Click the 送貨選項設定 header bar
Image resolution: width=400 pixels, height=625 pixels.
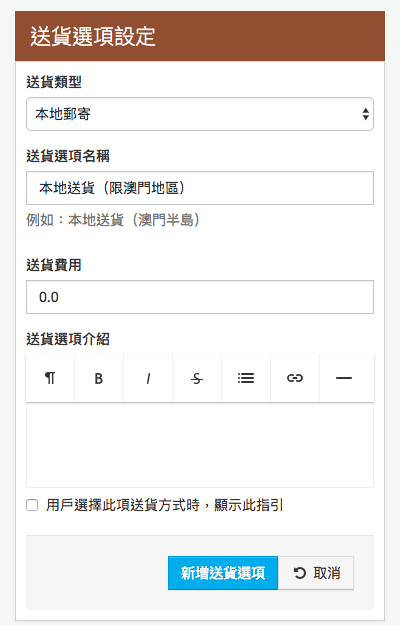pyautogui.click(x=200, y=36)
